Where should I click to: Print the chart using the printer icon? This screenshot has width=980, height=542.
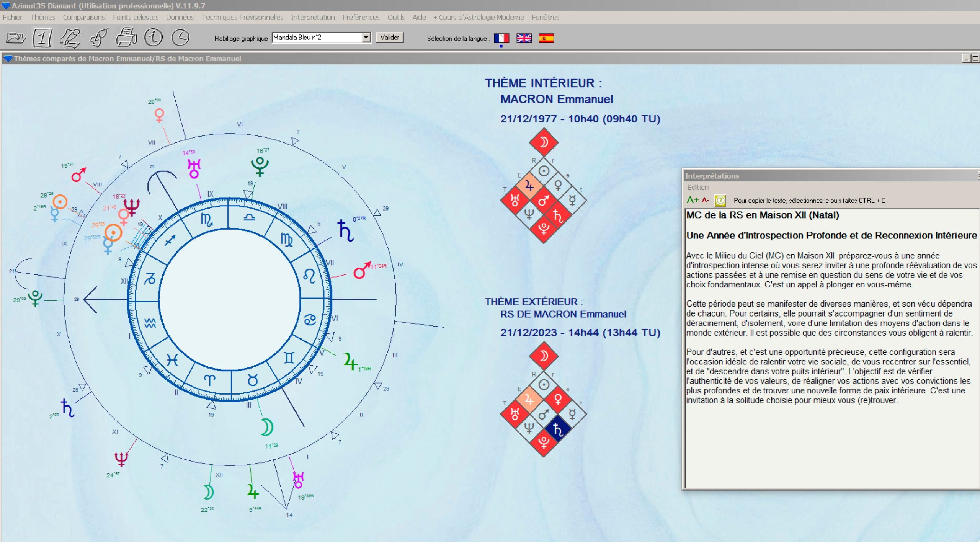click(126, 38)
